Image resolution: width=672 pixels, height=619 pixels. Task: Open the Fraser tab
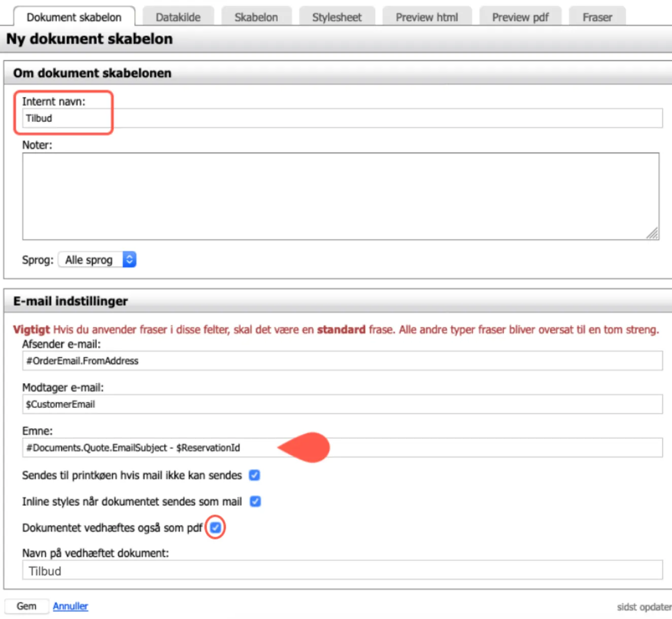tap(597, 17)
